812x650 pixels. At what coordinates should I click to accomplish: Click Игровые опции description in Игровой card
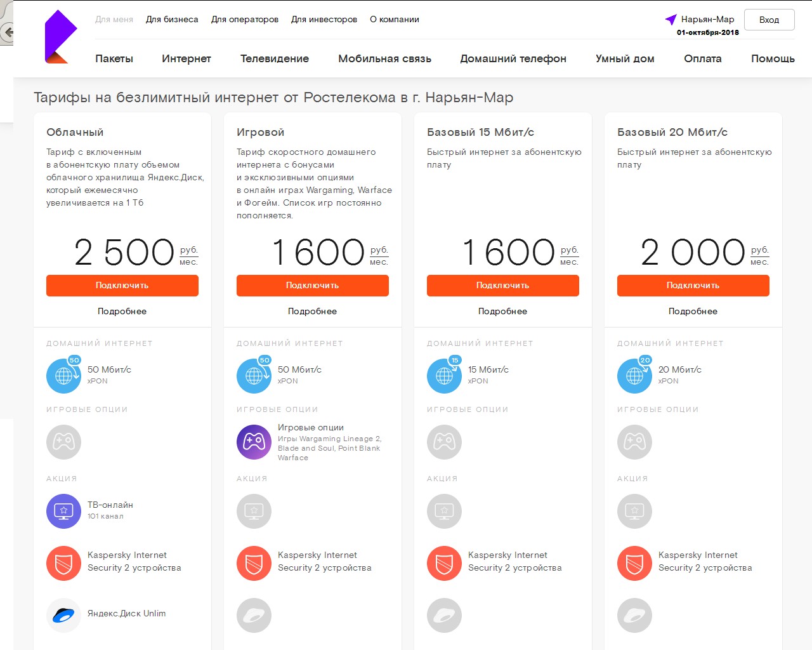pos(329,448)
